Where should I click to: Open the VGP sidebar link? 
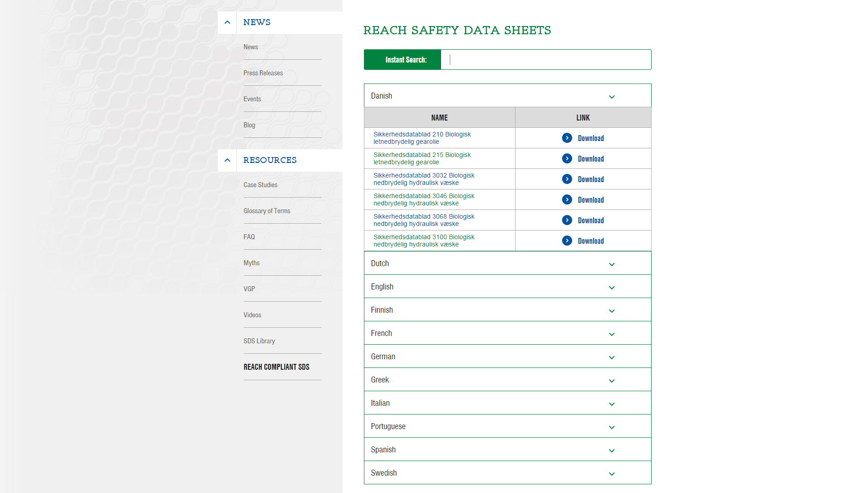[249, 289]
